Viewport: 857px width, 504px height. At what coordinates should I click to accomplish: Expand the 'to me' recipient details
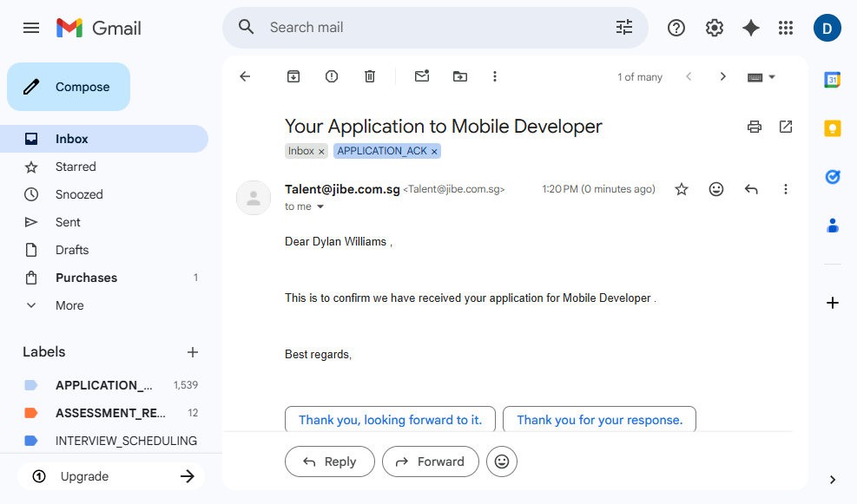[320, 207]
